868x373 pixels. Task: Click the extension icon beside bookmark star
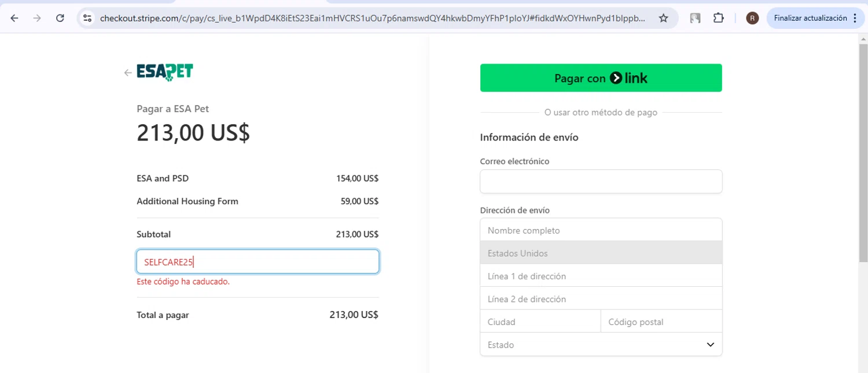coord(696,18)
